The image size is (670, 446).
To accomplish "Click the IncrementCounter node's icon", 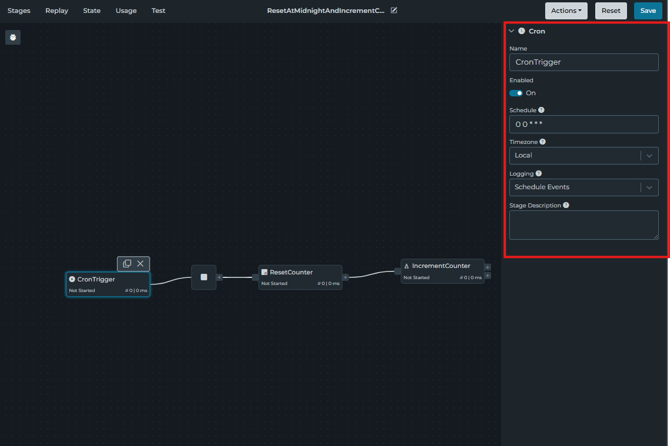I will [407, 266].
